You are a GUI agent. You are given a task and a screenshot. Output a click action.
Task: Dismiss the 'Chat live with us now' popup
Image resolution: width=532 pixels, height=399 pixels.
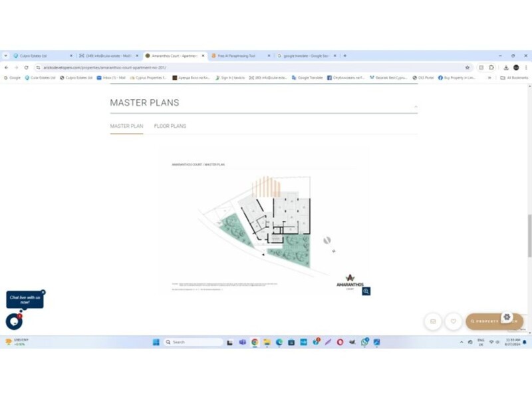click(x=43, y=292)
